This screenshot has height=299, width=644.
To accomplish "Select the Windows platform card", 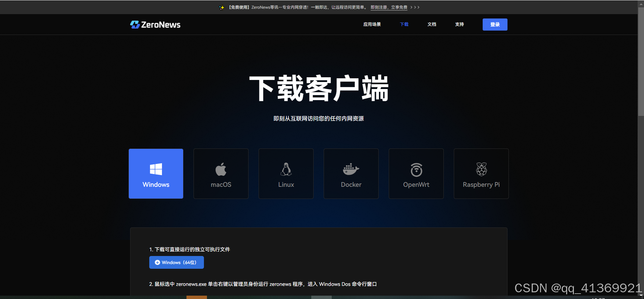I will pos(156,174).
